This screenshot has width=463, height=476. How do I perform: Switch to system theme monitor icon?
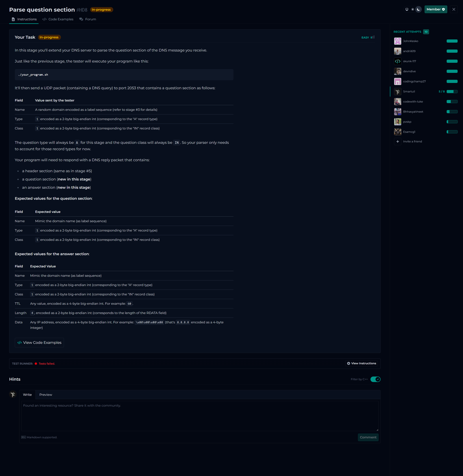click(x=407, y=9)
